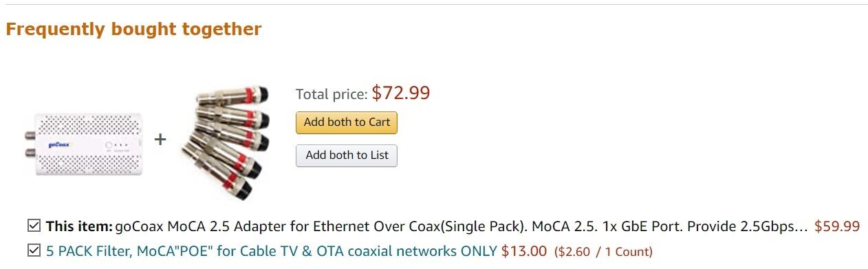
Task: Click the Frequently bought together heading
Action: (x=133, y=30)
